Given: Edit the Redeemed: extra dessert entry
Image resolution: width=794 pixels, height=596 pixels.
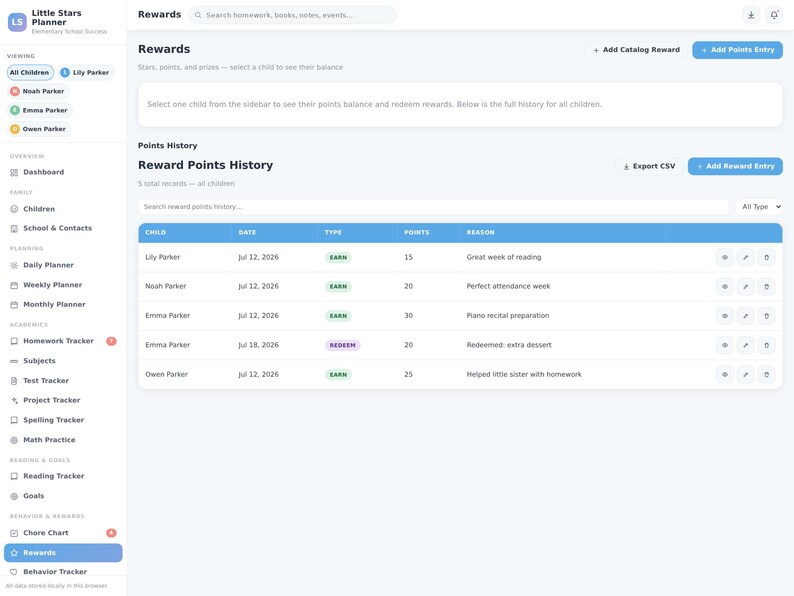Looking at the screenshot, I should [x=745, y=345].
